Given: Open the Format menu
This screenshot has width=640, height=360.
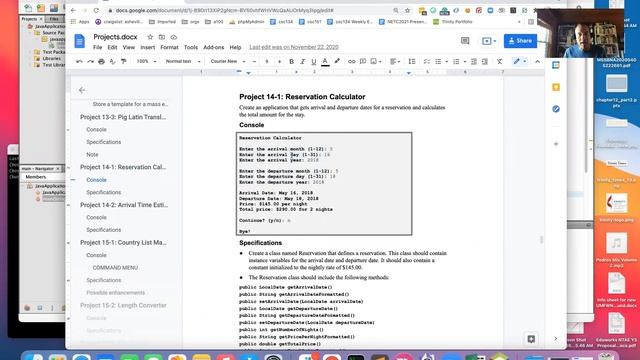Looking at the screenshot, I should pos(169,47).
